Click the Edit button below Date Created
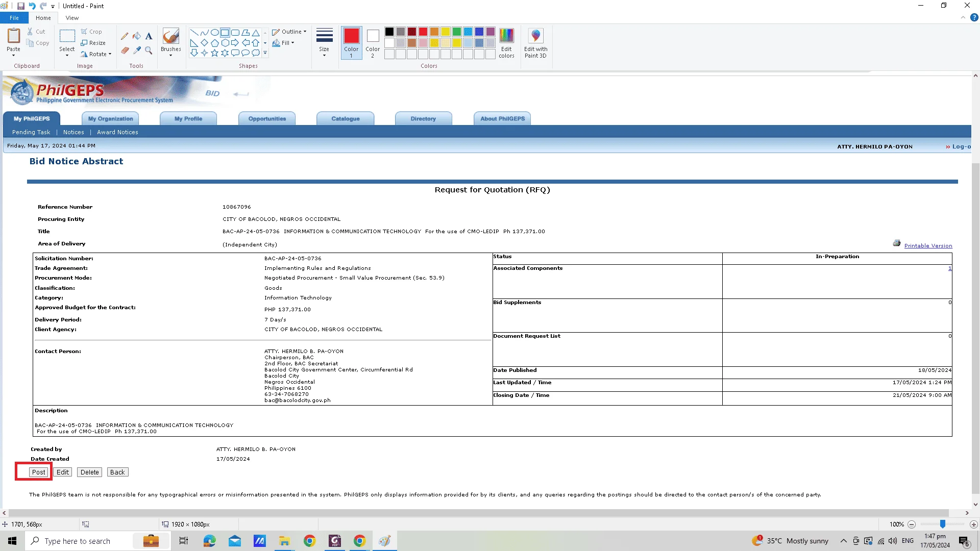This screenshot has width=980, height=551. coord(63,472)
